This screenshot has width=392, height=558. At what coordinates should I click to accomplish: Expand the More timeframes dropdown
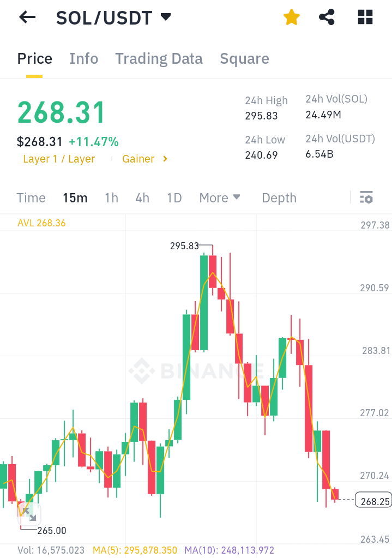click(220, 197)
